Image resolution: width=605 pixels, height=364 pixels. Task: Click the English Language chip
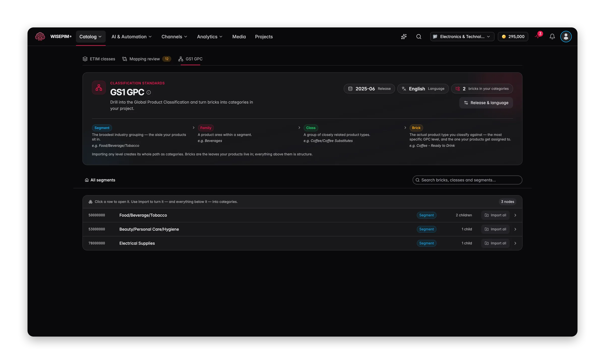423,89
